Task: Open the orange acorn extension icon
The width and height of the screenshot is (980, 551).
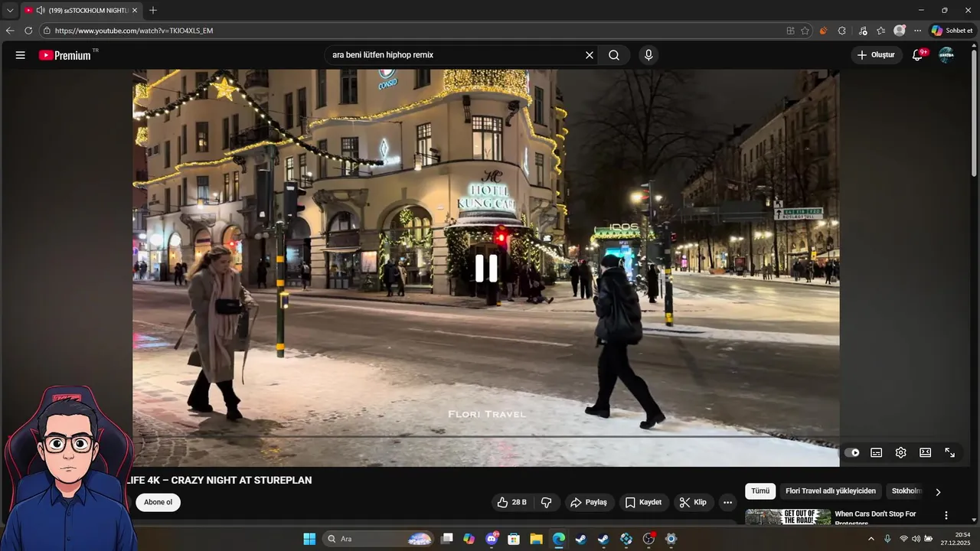Action: (x=824, y=31)
